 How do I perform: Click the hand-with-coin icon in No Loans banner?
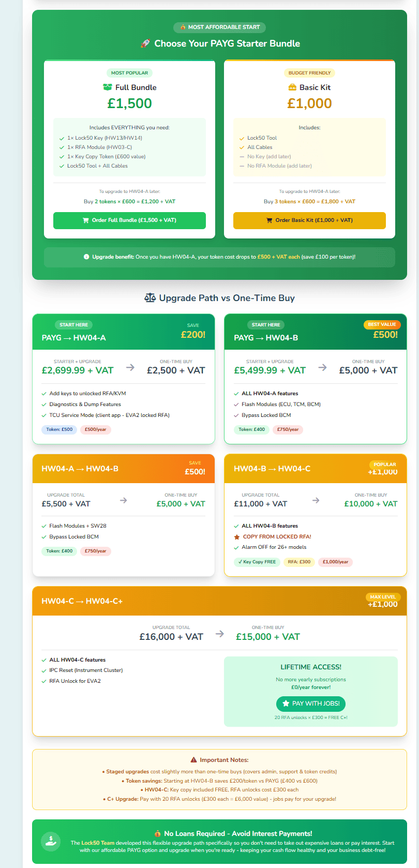(51, 841)
